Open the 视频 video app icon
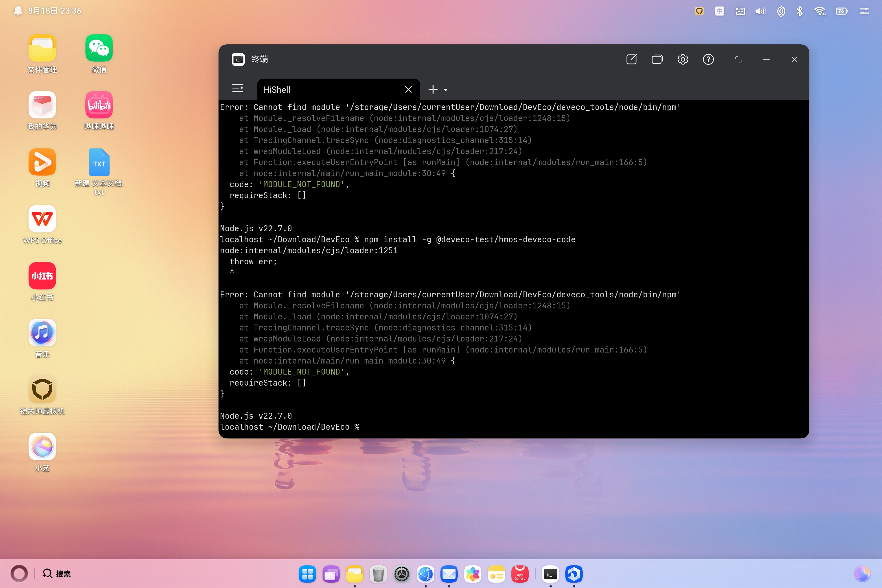 pos(42,168)
